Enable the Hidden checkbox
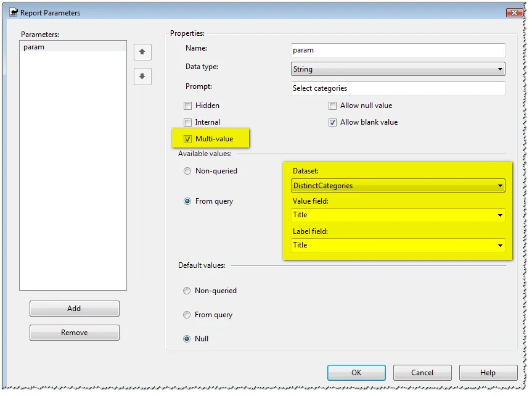 (x=188, y=106)
